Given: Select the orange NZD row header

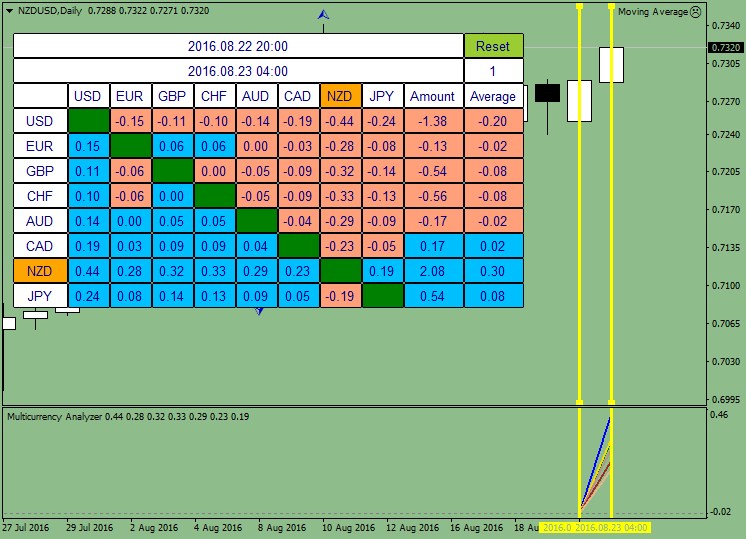Looking at the screenshot, I should pos(40,271).
